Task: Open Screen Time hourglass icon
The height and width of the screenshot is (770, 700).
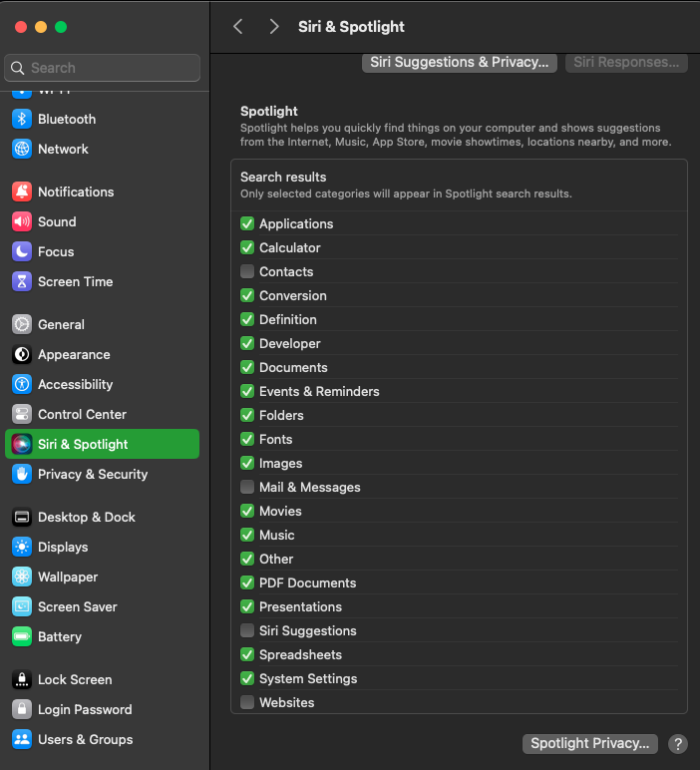Action: 22,281
